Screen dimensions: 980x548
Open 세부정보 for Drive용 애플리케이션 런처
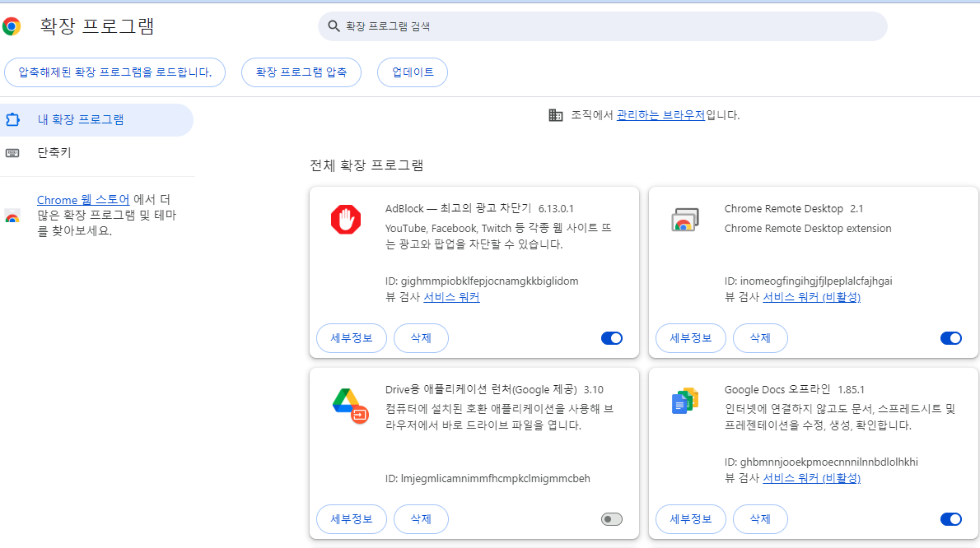(352, 519)
